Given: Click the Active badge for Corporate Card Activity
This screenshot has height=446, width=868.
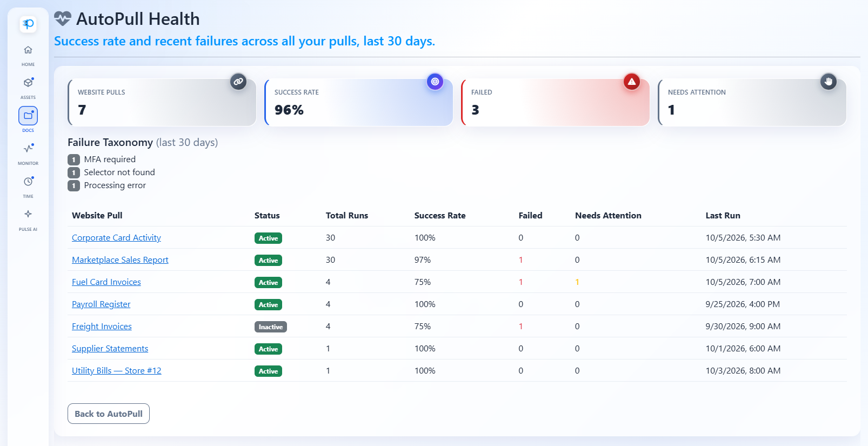Looking at the screenshot, I should [x=268, y=238].
